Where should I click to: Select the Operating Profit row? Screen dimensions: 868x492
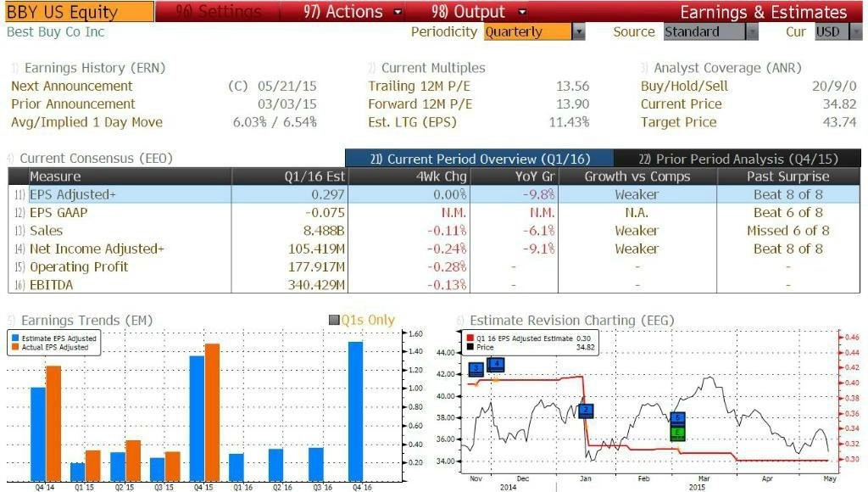pyautogui.click(x=434, y=267)
